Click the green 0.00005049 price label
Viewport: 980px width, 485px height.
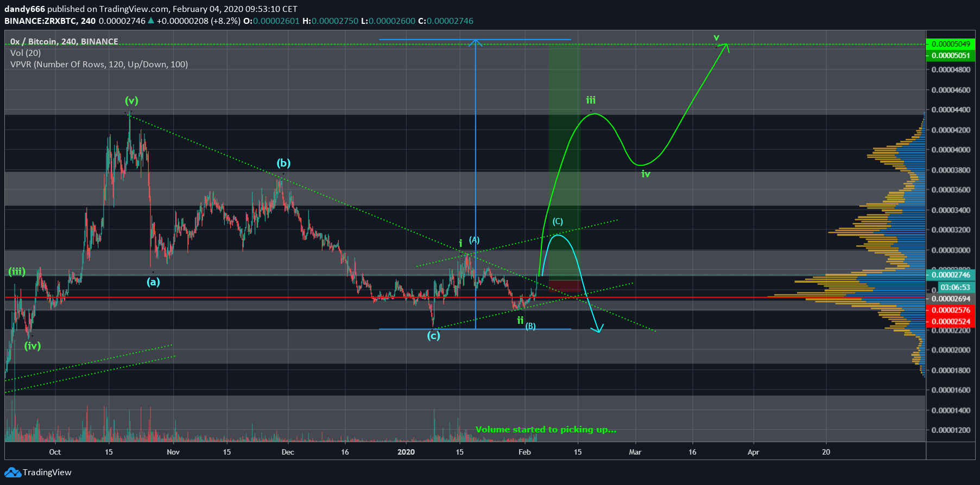click(950, 44)
